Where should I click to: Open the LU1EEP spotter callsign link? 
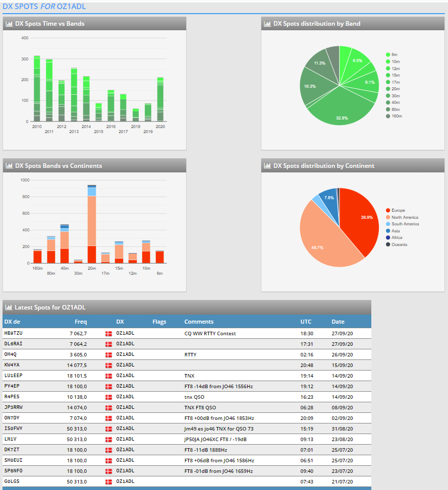tap(13, 376)
